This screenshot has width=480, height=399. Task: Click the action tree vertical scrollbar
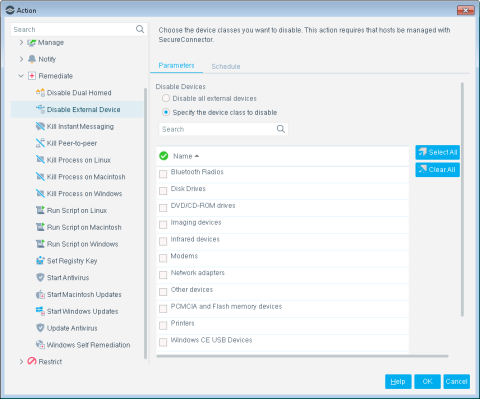click(x=145, y=223)
